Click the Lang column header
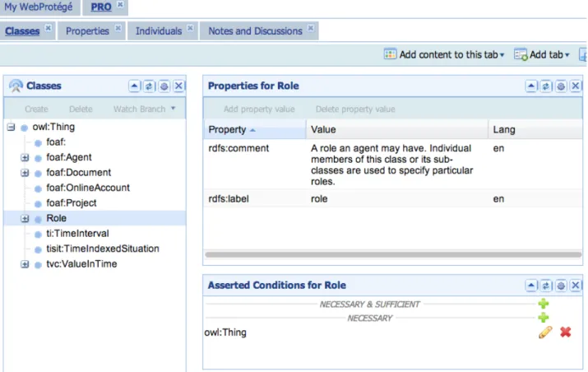The width and height of the screenshot is (588, 372). click(x=535, y=129)
